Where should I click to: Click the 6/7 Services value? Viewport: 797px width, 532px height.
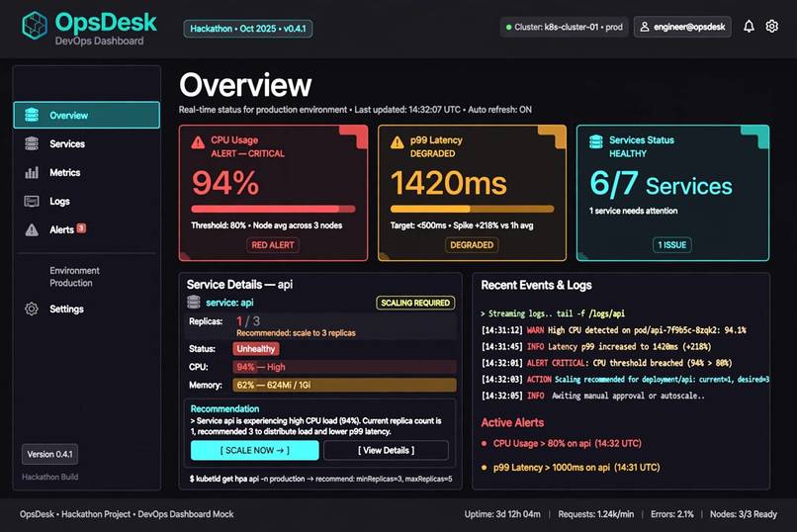point(661,184)
